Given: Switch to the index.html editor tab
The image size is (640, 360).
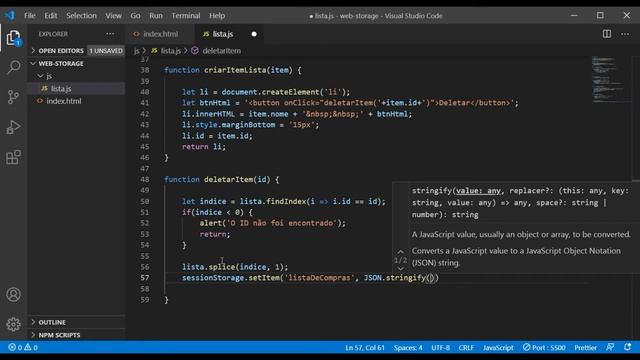Looking at the screenshot, I should tap(160, 34).
